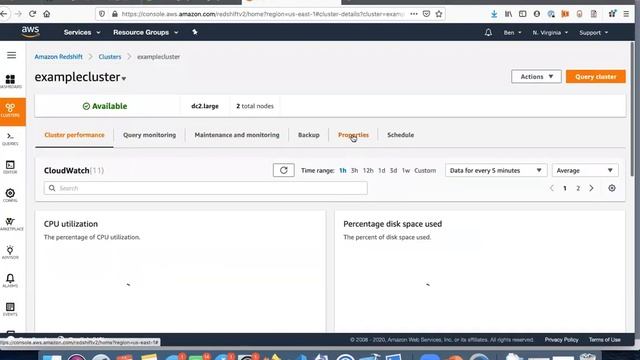Open Queries in the sidebar
The image size is (640, 360).
tap(11, 139)
